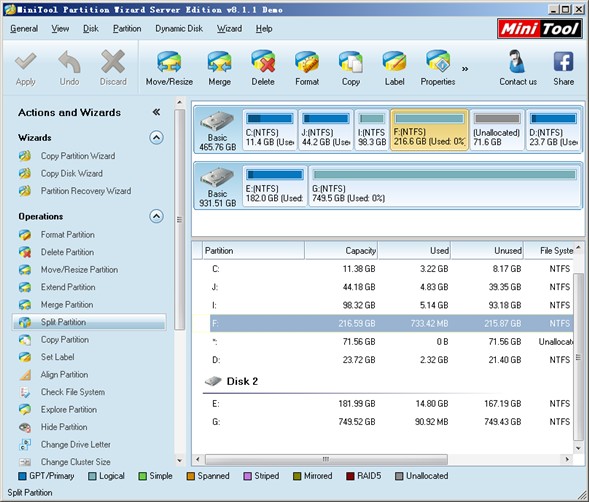Click Split Partition in Operations
Viewport: 589px width, 502px height.
pos(89,322)
